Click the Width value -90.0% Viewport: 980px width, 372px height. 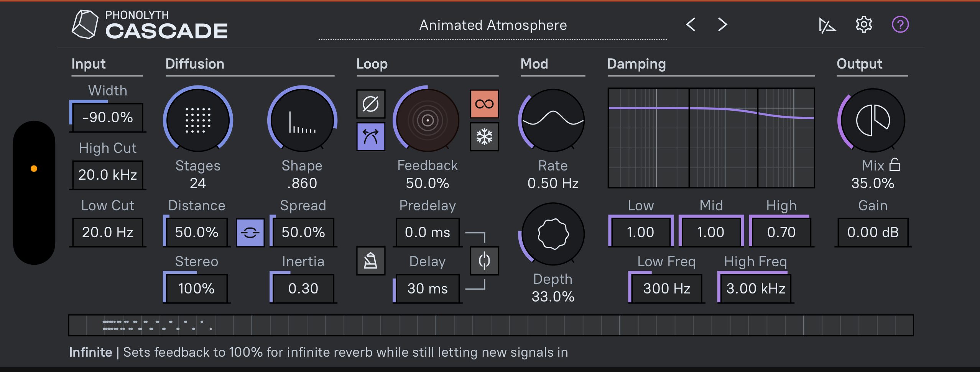coord(108,117)
